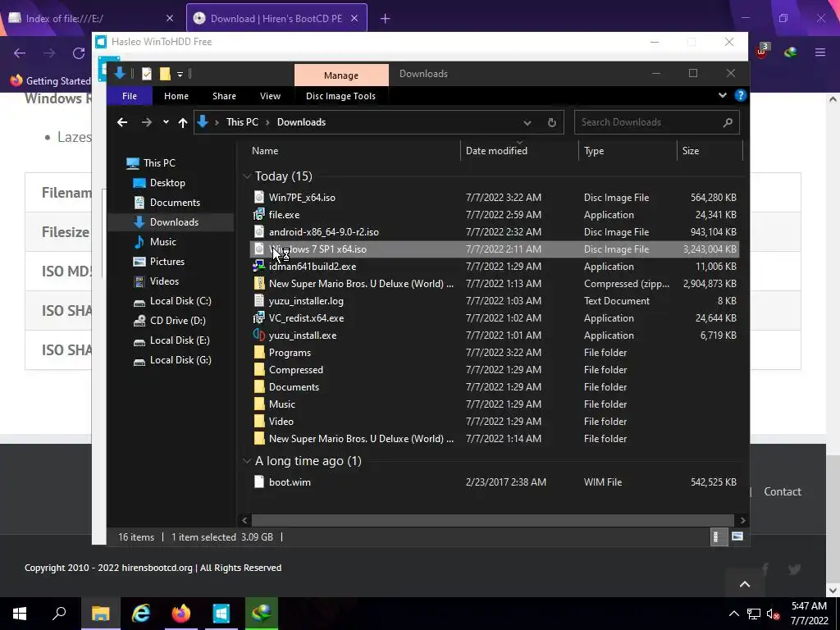
Task: Click the yuzu_installer.log text file icon
Action: pyautogui.click(x=259, y=300)
